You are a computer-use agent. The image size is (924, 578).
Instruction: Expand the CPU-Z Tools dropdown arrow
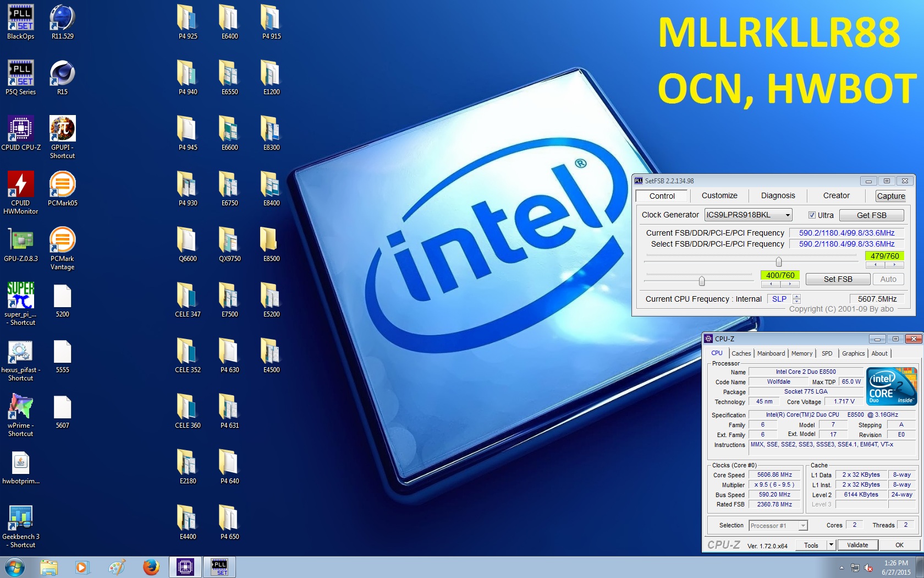coord(831,545)
